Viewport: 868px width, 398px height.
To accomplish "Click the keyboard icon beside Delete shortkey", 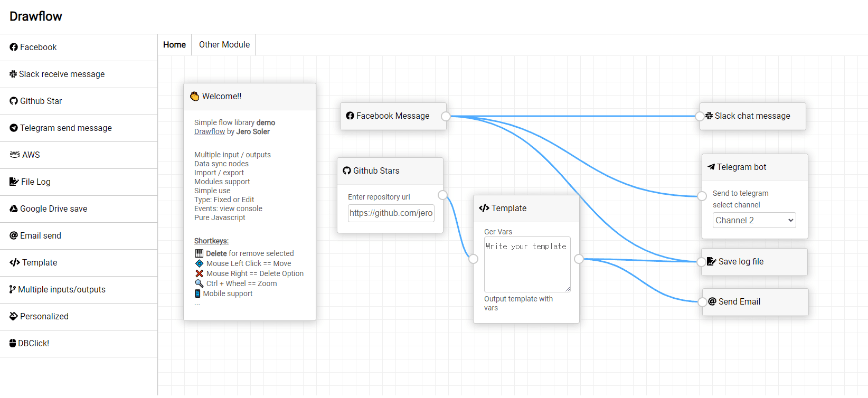I will (x=199, y=253).
